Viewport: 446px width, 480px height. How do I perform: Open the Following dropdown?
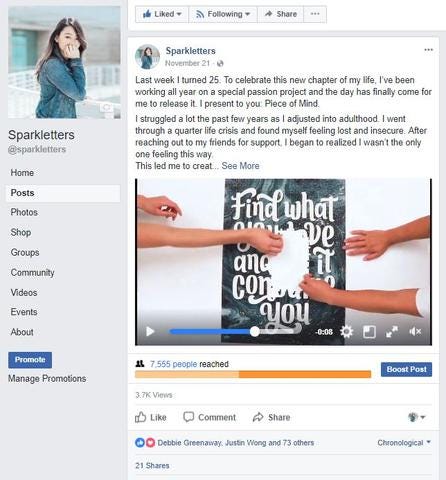coord(223,14)
